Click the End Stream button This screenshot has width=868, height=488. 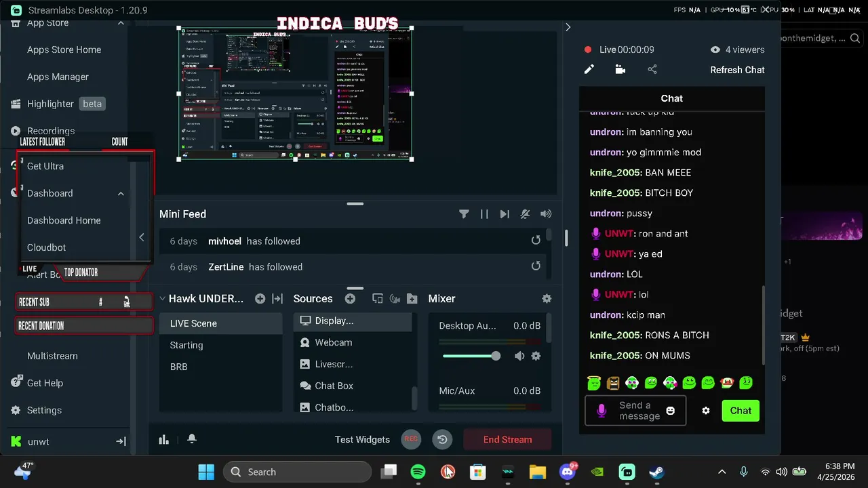pyautogui.click(x=507, y=439)
